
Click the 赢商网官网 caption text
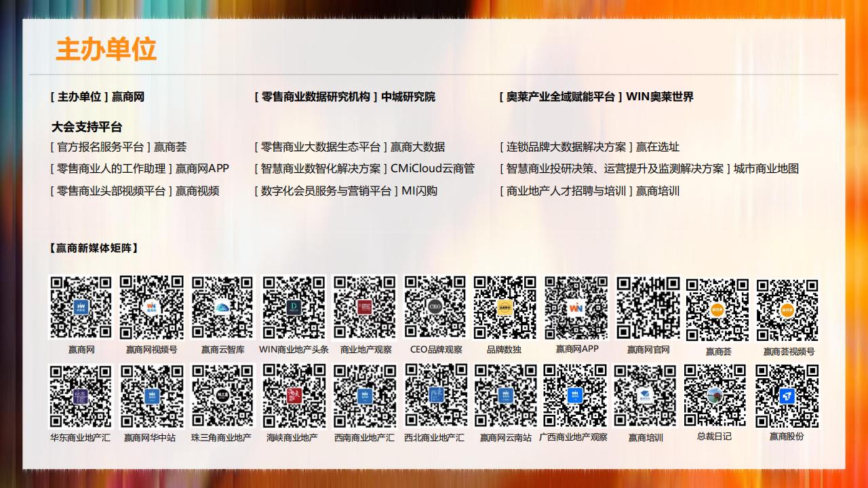click(x=648, y=350)
